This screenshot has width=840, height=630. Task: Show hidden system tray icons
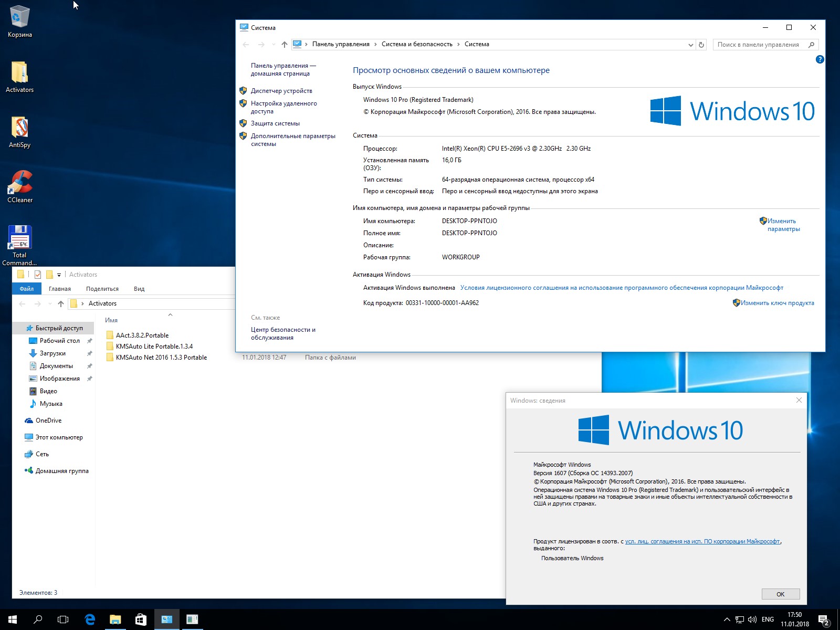[x=727, y=619]
